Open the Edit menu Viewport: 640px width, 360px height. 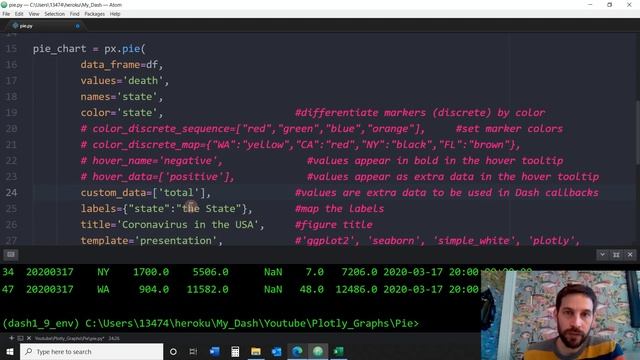pos(19,14)
